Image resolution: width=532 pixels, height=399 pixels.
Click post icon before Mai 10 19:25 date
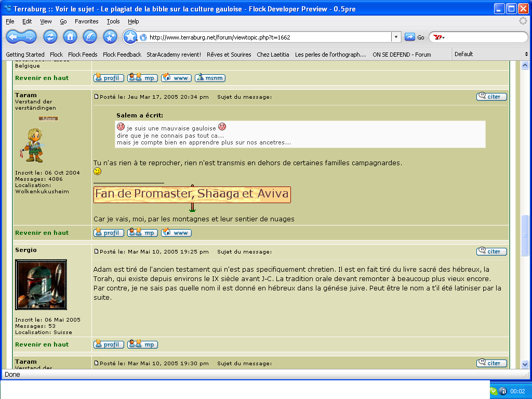pos(96,251)
